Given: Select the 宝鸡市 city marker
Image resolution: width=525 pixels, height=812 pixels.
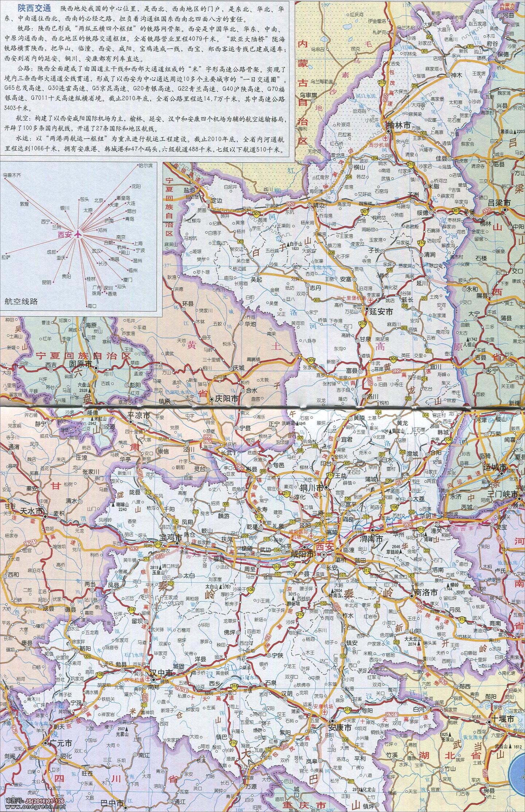Looking at the screenshot, I should [x=177, y=543].
